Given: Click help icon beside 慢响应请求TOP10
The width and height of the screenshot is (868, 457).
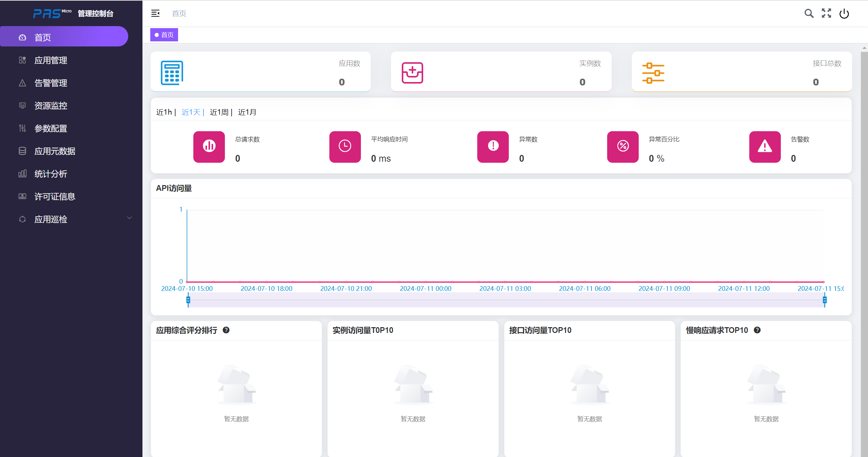Looking at the screenshot, I should (757, 330).
